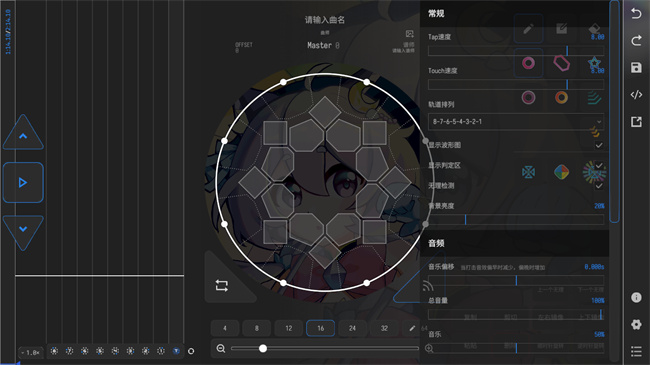Click the white lane timeline marker line

[99, 275]
